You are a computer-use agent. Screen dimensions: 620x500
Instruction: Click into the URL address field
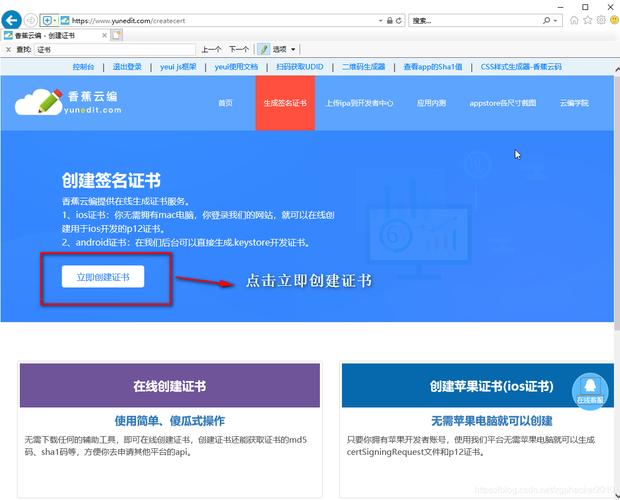(221, 21)
